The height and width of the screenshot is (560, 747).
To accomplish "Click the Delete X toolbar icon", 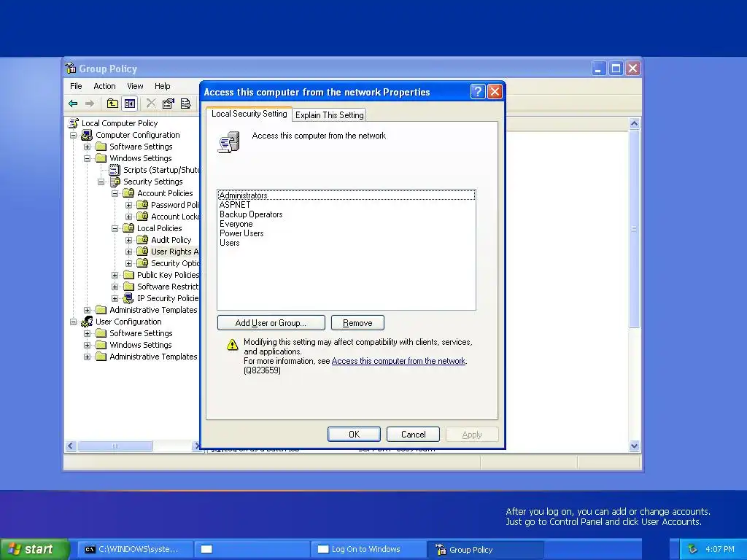I will click(151, 104).
